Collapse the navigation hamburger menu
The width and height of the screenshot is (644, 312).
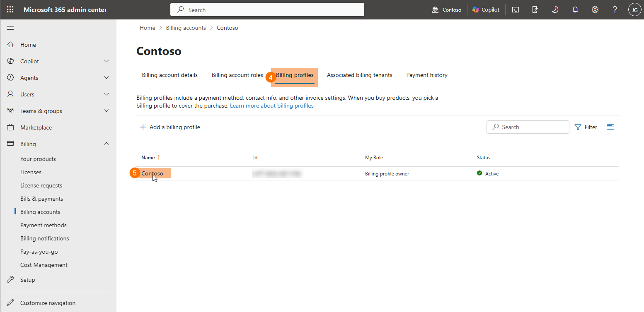pos(10,28)
